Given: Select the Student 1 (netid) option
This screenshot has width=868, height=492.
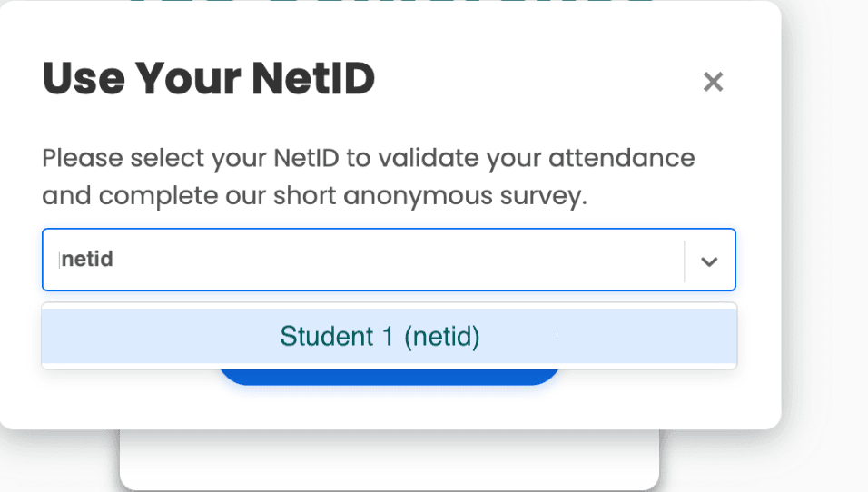Looking at the screenshot, I should (x=380, y=337).
